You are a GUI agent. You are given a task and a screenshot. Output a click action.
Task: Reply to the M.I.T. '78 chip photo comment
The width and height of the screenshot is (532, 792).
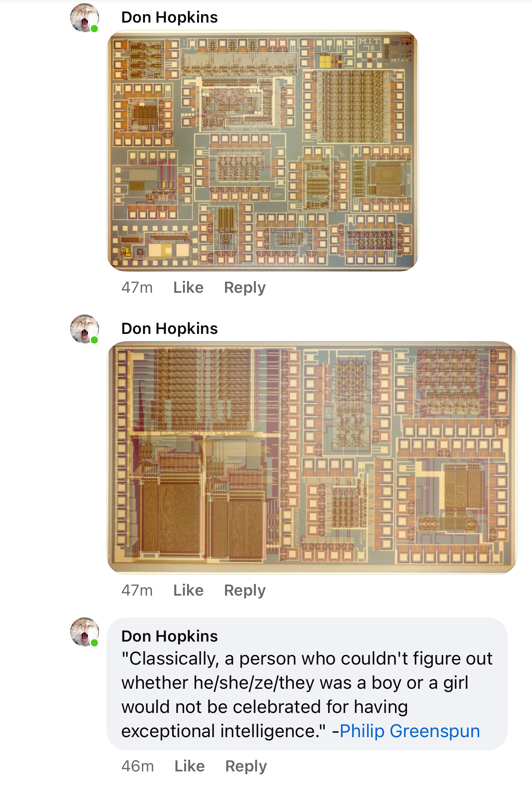tap(245, 288)
